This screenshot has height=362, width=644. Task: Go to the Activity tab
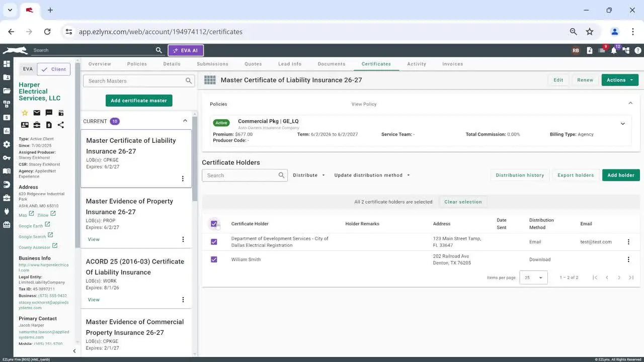coord(417,64)
